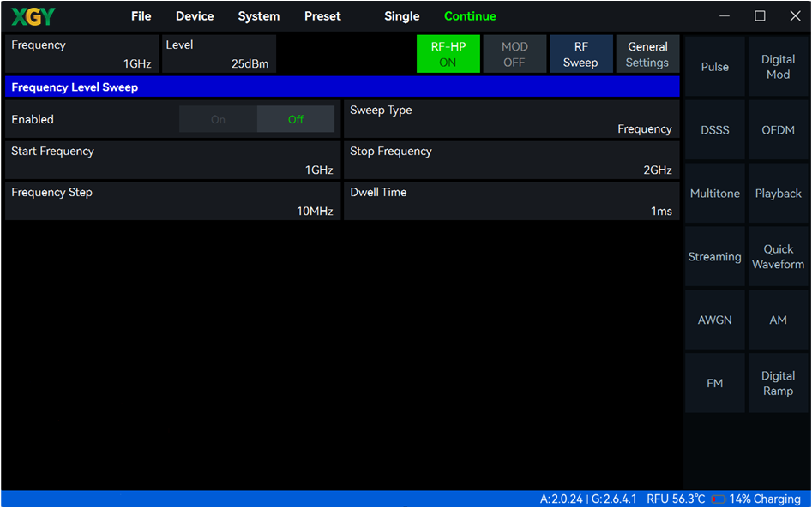
Task: Select Single sweep mode
Action: (402, 16)
